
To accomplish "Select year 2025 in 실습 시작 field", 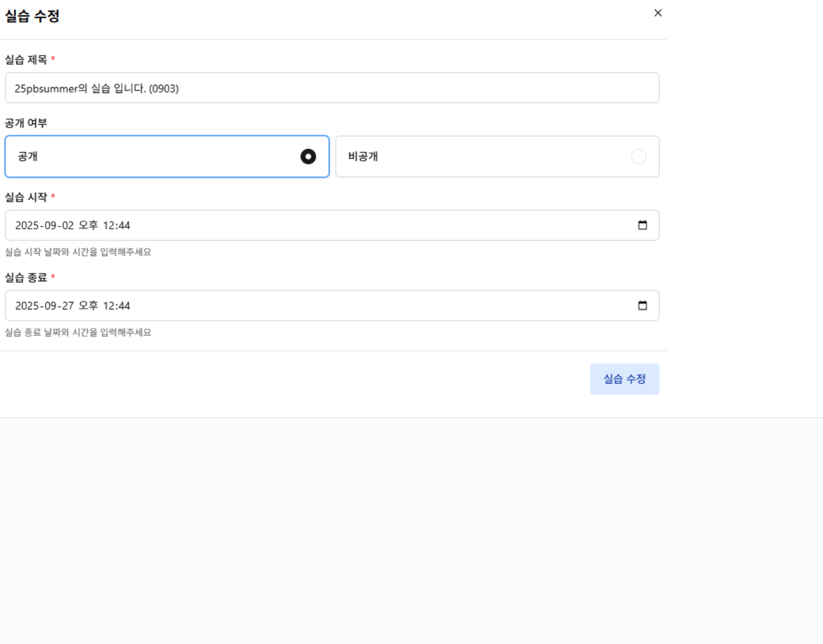I will (27, 226).
